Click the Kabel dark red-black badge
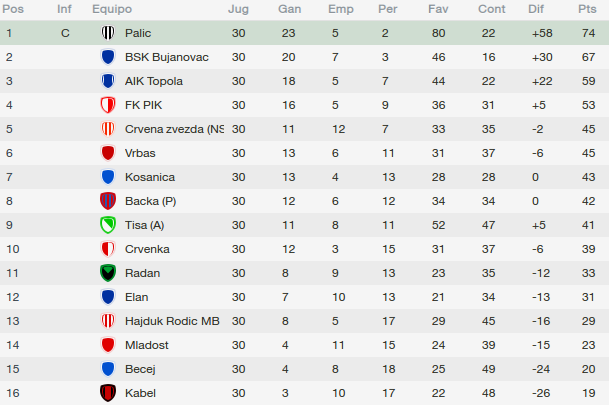 pos(108,393)
